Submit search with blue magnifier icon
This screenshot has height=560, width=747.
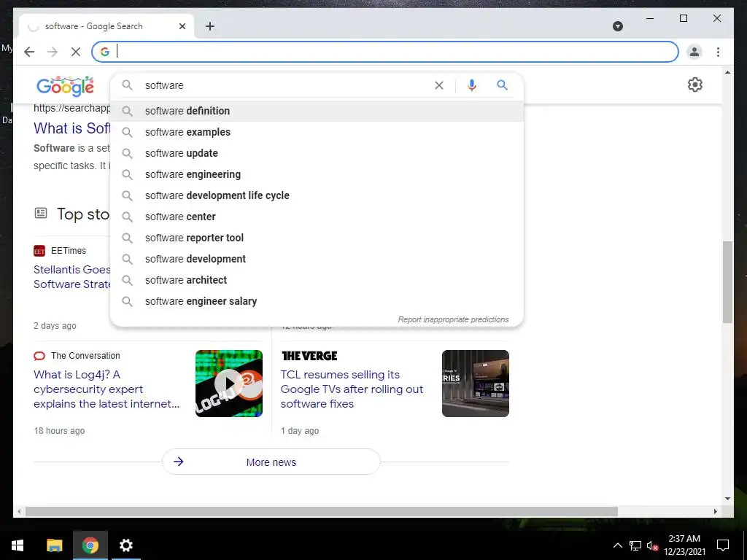coord(502,85)
